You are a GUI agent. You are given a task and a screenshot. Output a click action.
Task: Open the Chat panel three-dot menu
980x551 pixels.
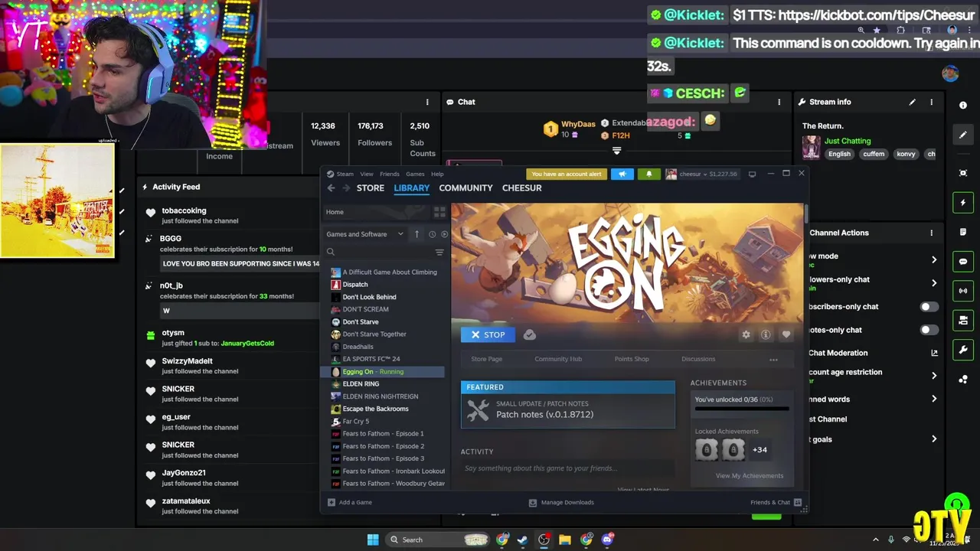[x=779, y=102]
